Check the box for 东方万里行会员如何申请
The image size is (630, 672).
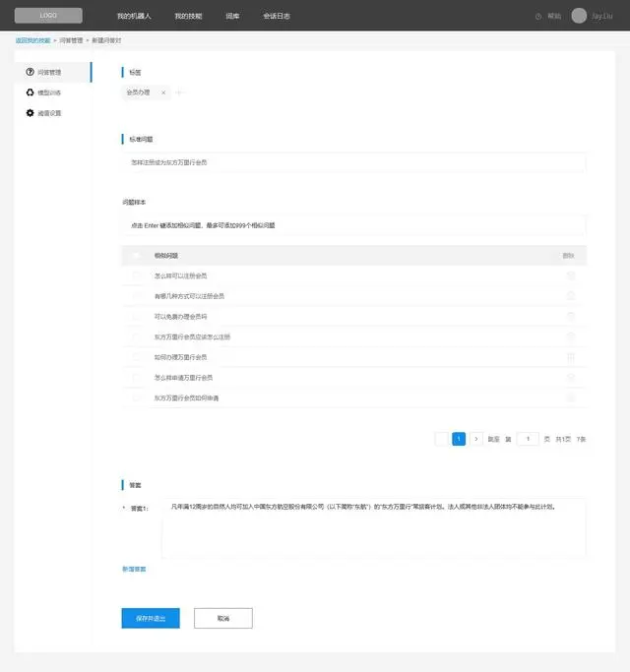[137, 397]
